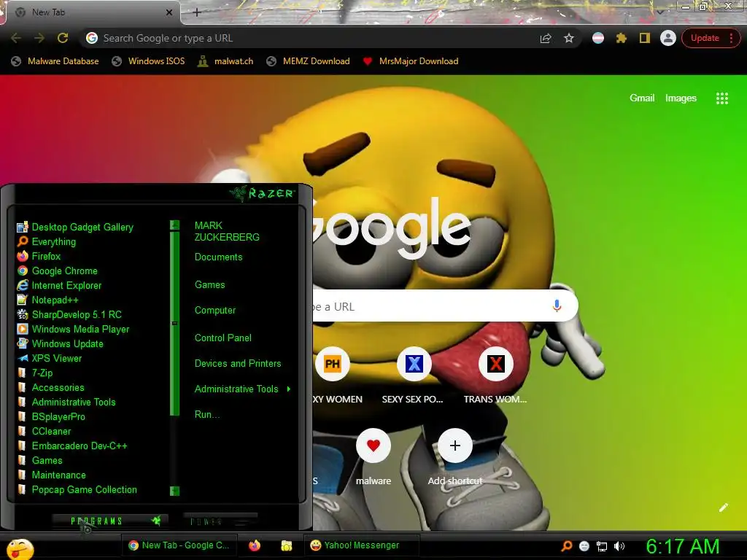This screenshot has height=560, width=747.
Task: Open the Chrome three-dot menu on Update button
Action: click(x=731, y=38)
